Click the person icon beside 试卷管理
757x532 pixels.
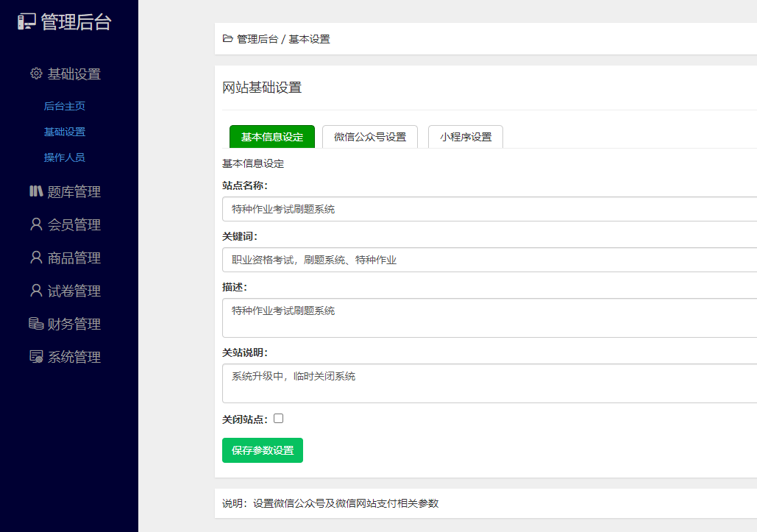click(36, 291)
